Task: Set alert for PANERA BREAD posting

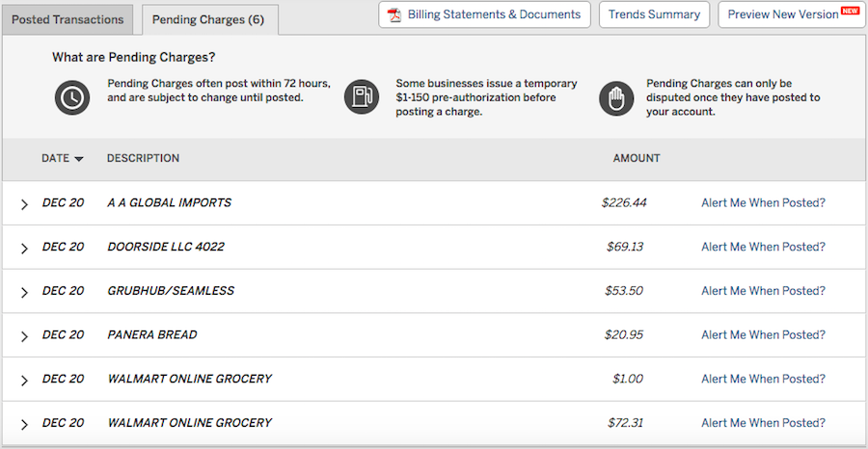Action: click(x=764, y=334)
